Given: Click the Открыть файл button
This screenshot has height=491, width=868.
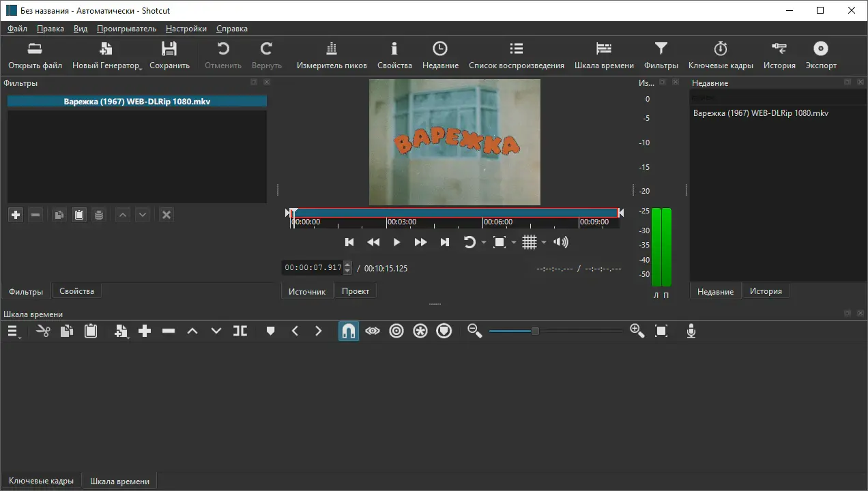Looking at the screenshot, I should click(35, 55).
